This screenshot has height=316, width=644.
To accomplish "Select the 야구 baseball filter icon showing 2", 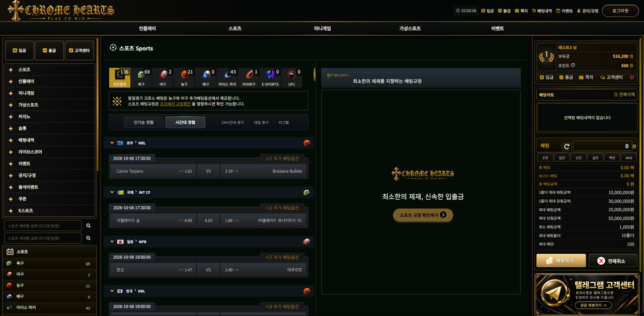I will tap(163, 78).
